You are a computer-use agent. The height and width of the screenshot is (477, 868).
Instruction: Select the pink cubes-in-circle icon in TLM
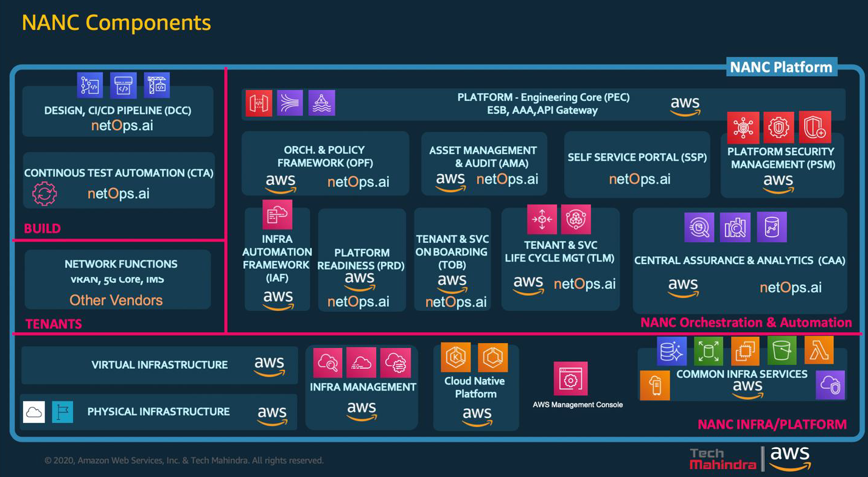pos(575,219)
